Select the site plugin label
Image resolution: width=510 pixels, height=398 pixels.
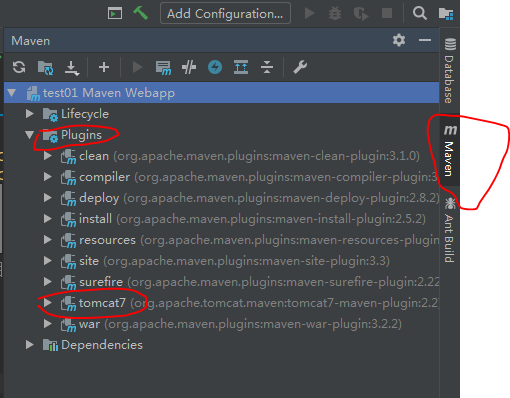tap(89, 261)
